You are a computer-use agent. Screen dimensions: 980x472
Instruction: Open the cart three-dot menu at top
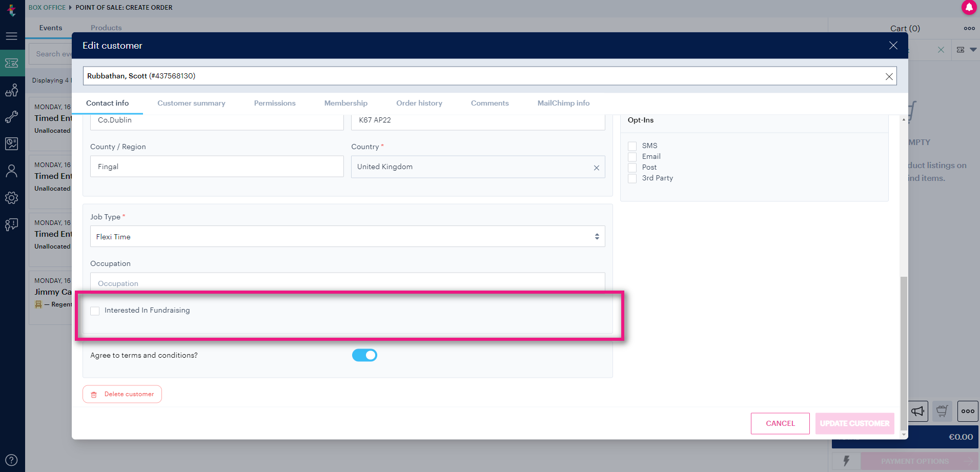pyautogui.click(x=969, y=28)
